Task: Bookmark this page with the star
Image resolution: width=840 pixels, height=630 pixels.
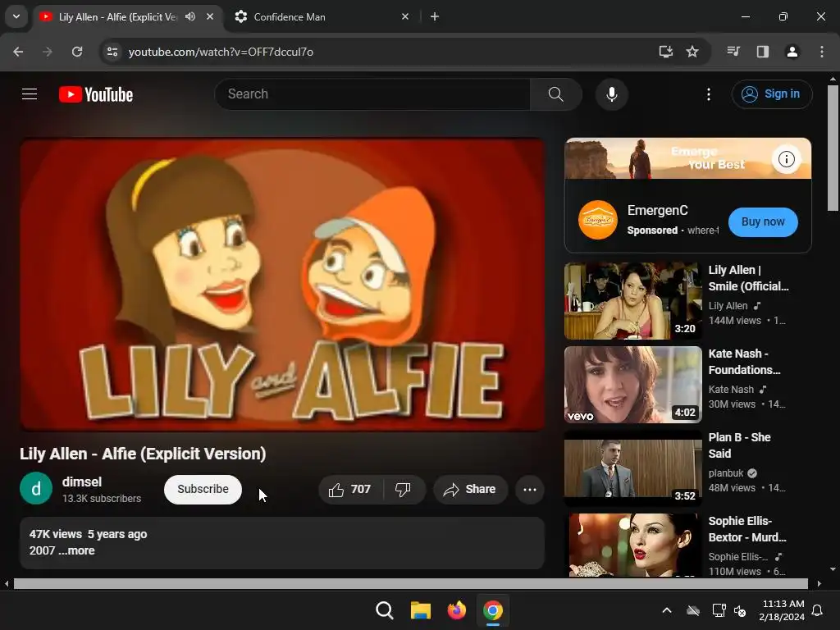Action: (x=692, y=52)
